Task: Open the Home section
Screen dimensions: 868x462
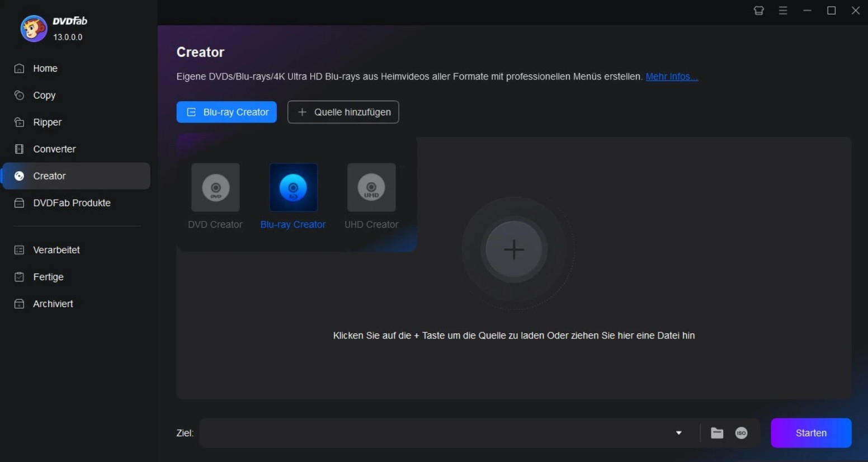Action: (76, 68)
